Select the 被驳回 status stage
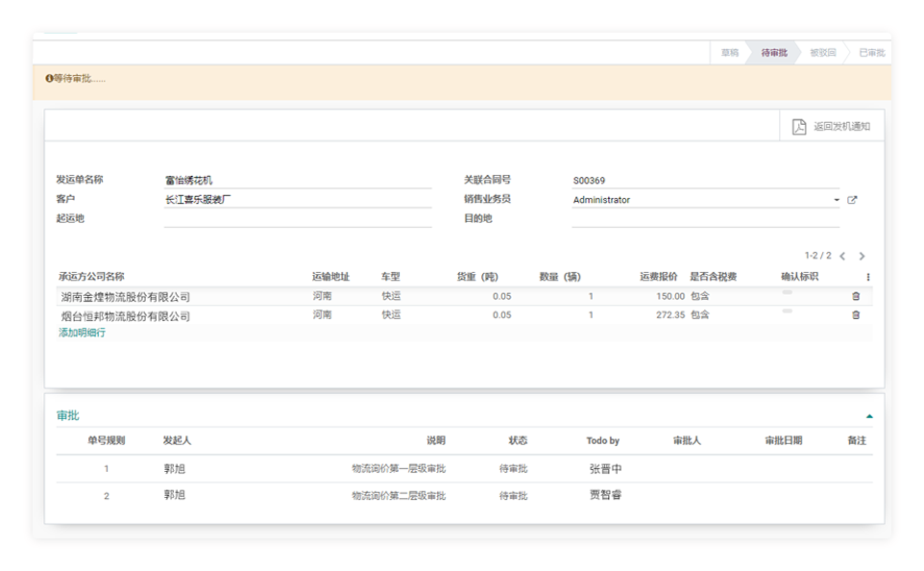Image resolution: width=924 pixels, height=571 pixels. pos(822,53)
